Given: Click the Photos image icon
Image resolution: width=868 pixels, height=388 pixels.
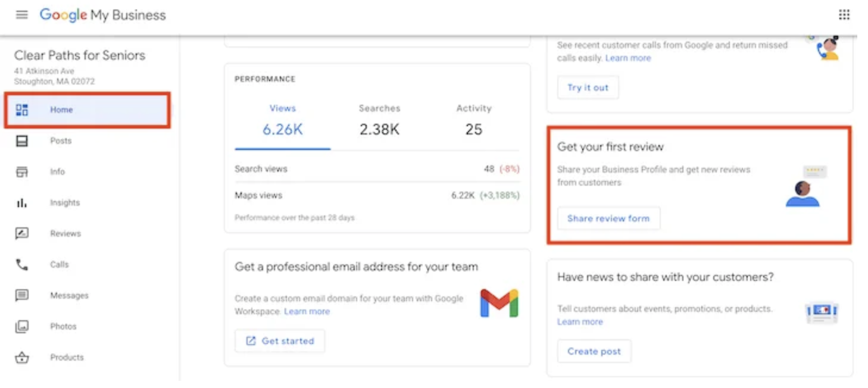Looking at the screenshot, I should point(22,327).
